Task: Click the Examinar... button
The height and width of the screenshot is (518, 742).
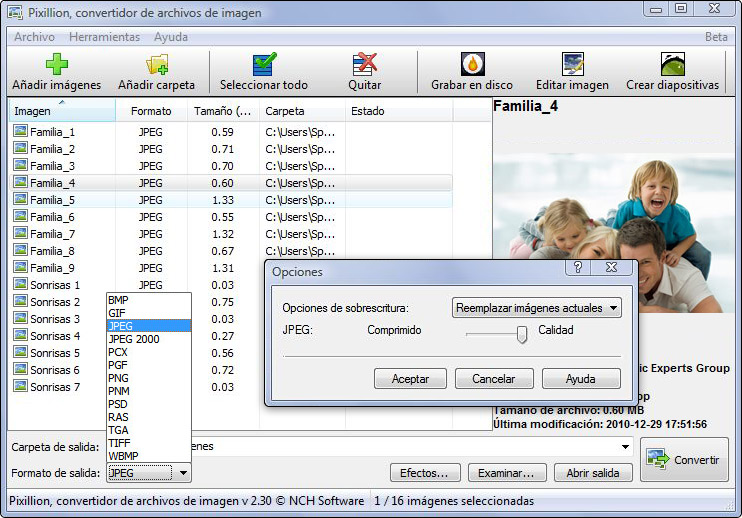Action: [507, 473]
